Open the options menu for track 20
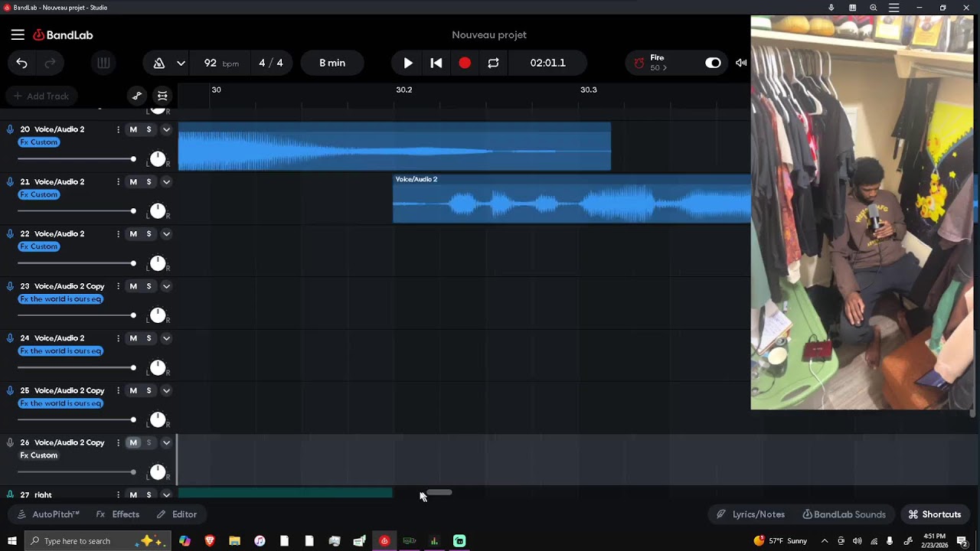Viewport: 980px width, 551px height. click(118, 129)
